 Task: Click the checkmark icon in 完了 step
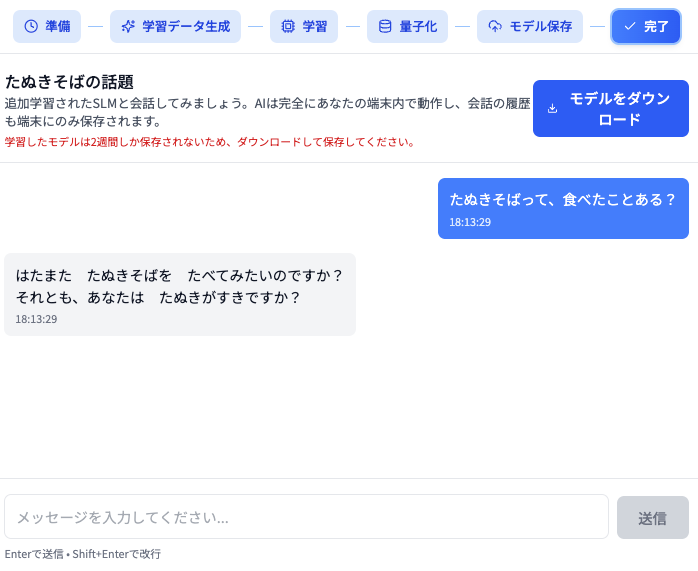click(629, 26)
